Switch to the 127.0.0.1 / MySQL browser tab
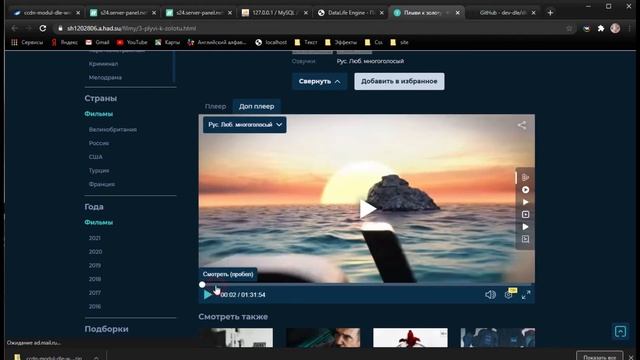 click(x=275, y=13)
